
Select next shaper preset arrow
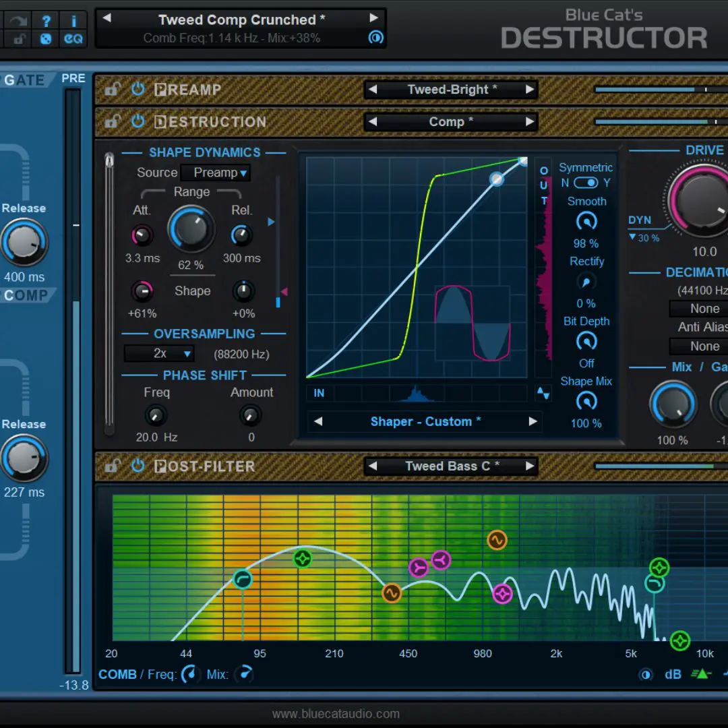coord(533,421)
